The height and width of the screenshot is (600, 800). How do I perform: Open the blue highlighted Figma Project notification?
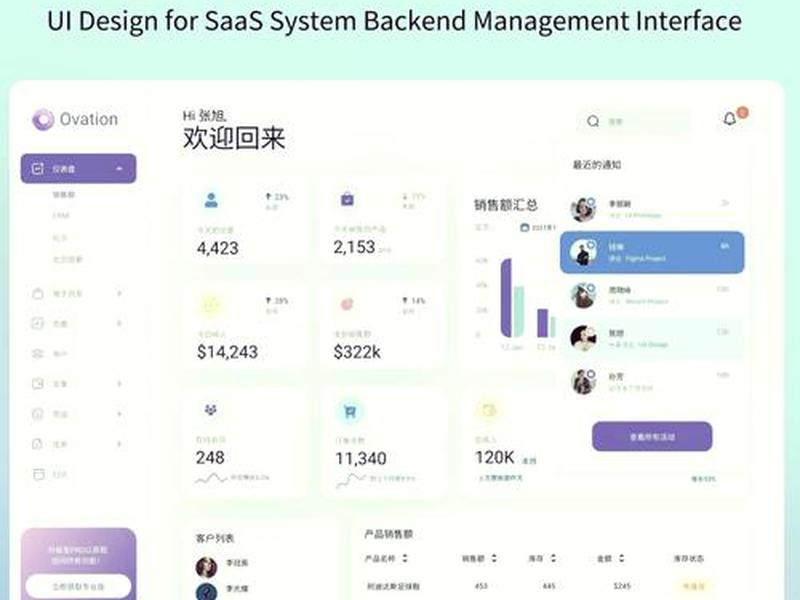pos(652,253)
